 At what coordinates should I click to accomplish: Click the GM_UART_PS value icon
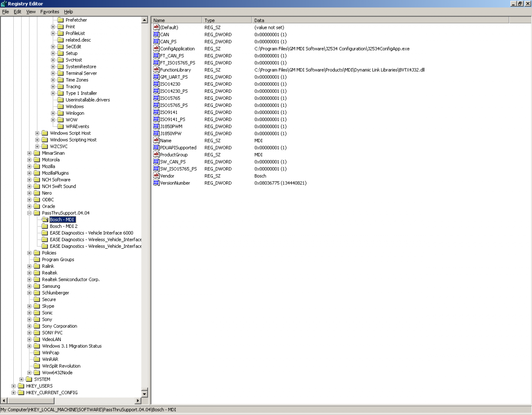[x=156, y=77]
